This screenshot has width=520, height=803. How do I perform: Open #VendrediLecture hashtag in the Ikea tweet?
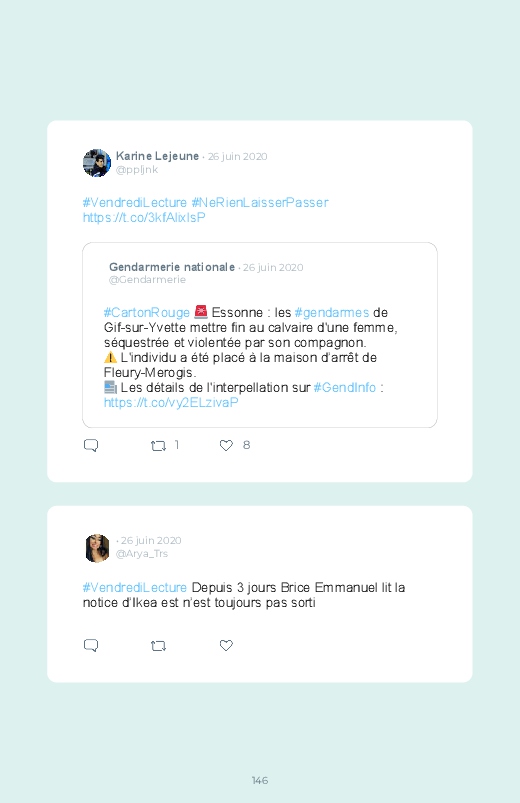[135, 587]
